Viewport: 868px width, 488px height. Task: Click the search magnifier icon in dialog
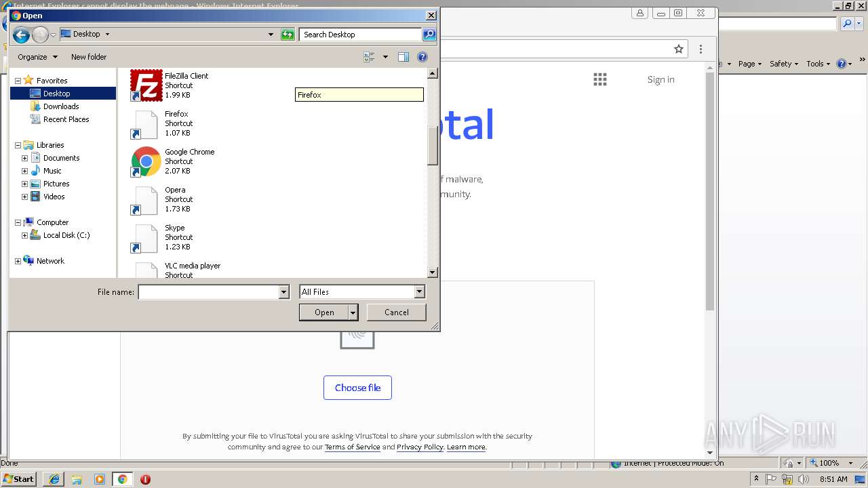[x=429, y=35]
